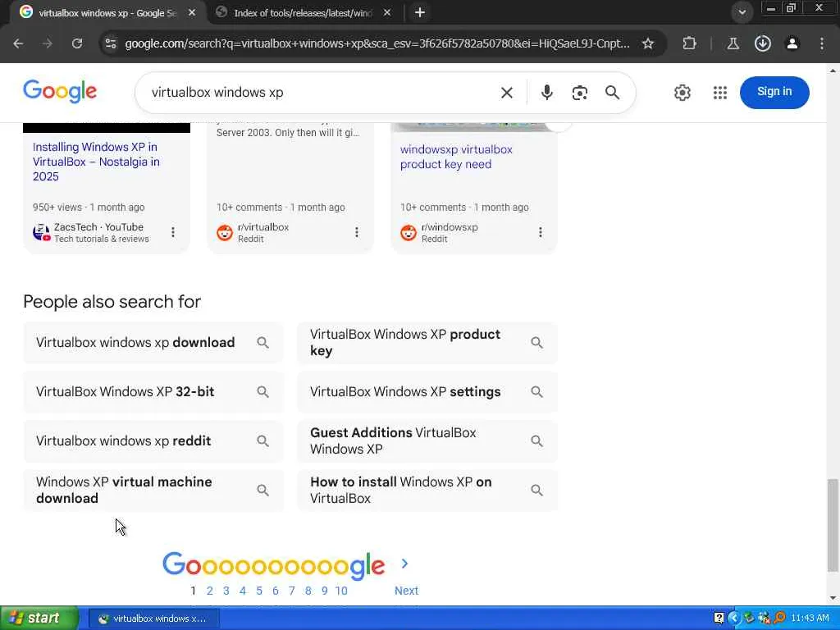Search VirtualBox Windows XP product key
840x630 pixels.
pyautogui.click(x=427, y=342)
